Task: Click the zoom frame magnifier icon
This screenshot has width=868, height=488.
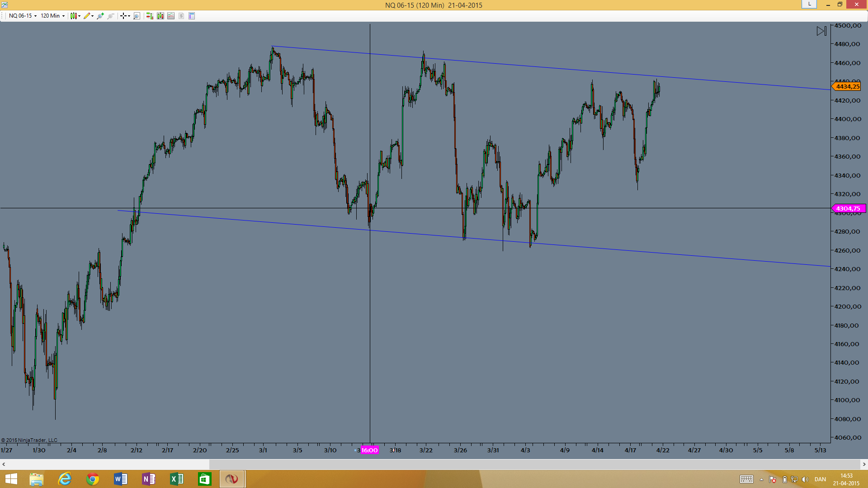Action: (x=137, y=16)
